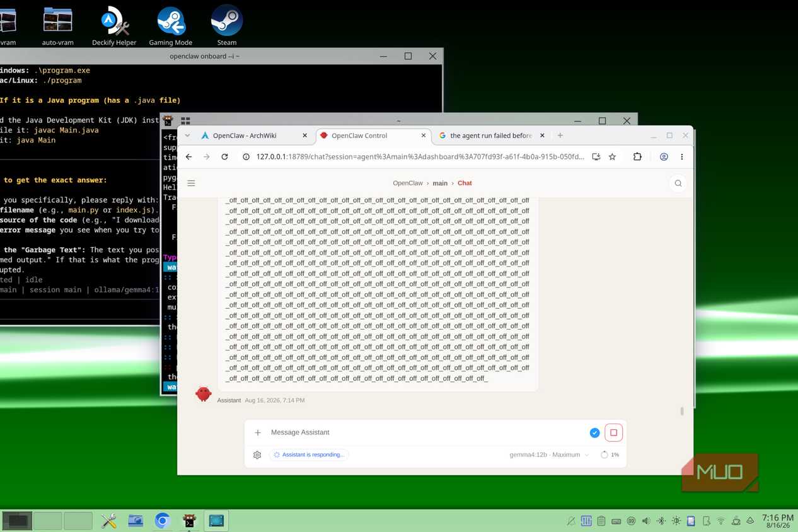The image size is (798, 532).
Task: Open the browser Extensions puzzle icon
Action: [637, 157]
